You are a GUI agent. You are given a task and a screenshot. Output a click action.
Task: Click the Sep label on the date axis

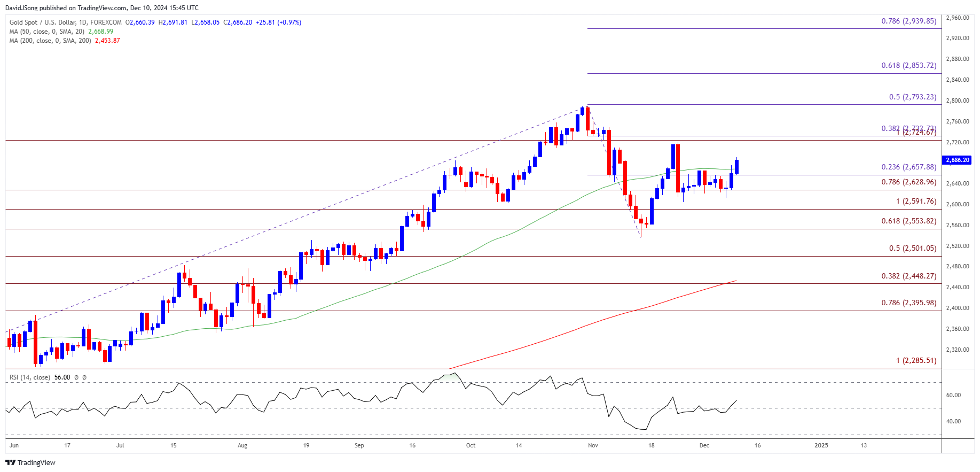tap(359, 445)
